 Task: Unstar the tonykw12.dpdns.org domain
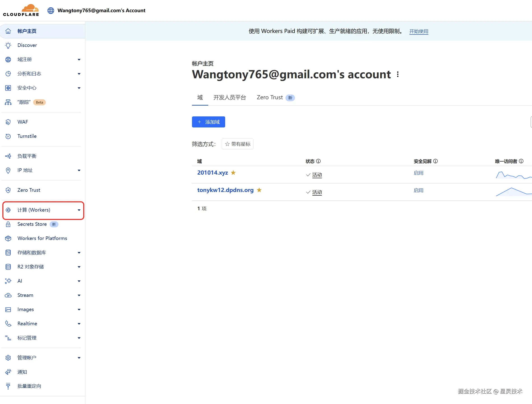coord(259,190)
